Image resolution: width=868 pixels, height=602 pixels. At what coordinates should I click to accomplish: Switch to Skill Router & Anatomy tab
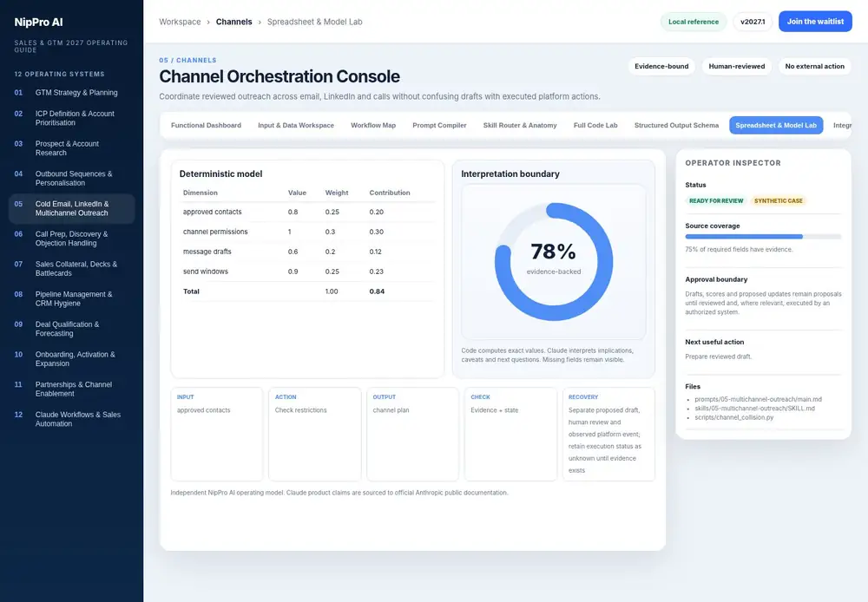point(520,125)
